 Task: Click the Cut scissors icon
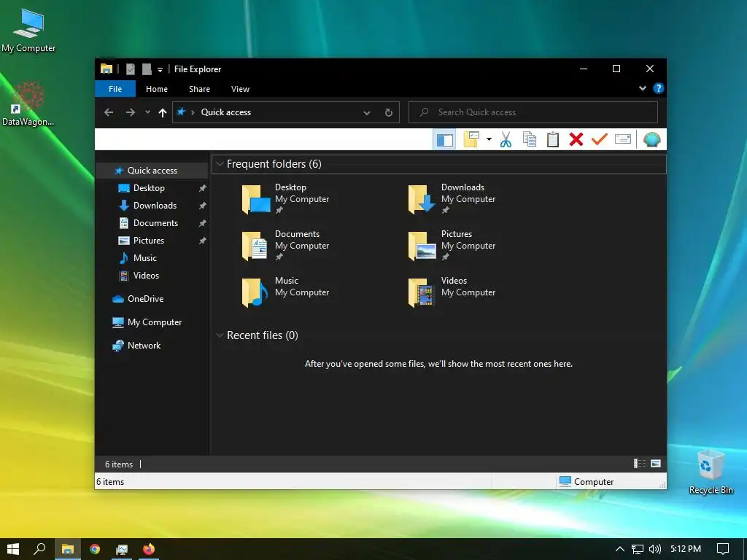click(x=506, y=139)
